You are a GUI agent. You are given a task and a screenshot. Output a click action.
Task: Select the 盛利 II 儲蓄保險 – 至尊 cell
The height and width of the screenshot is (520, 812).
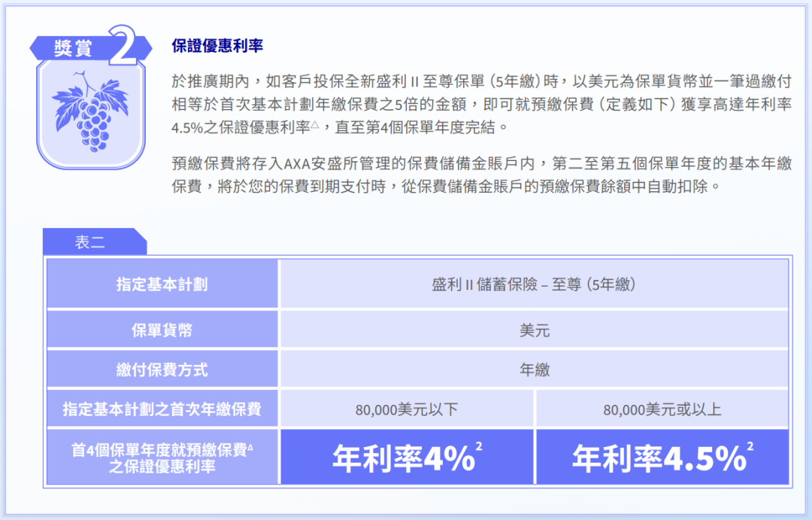[534, 284]
